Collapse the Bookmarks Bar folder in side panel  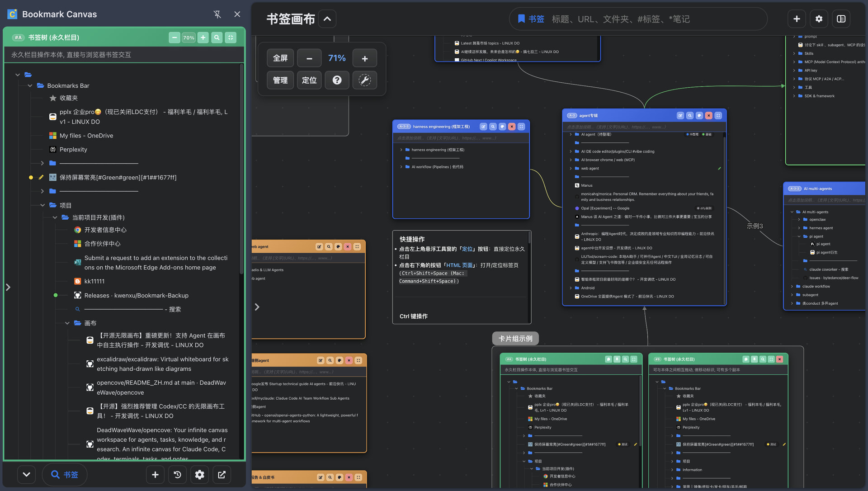30,85
